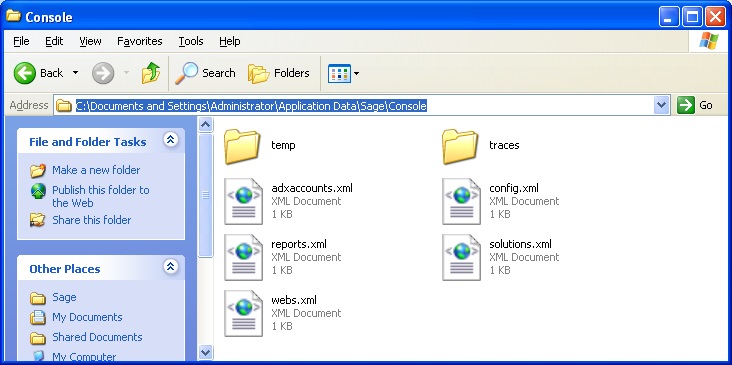Select the webs.xml file icon
This screenshot has width=732, height=365.
point(243,313)
